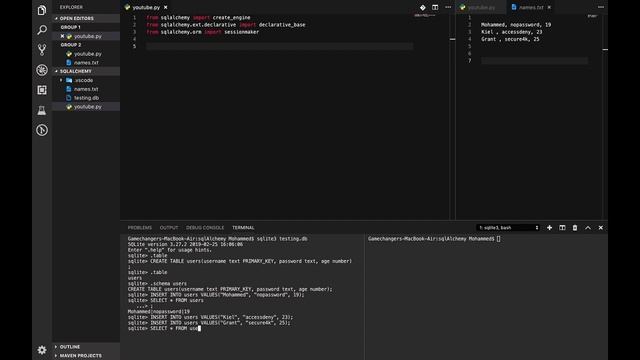Activate youtube.py tab in right editor group
This screenshot has width=640, height=360.
(x=481, y=7)
